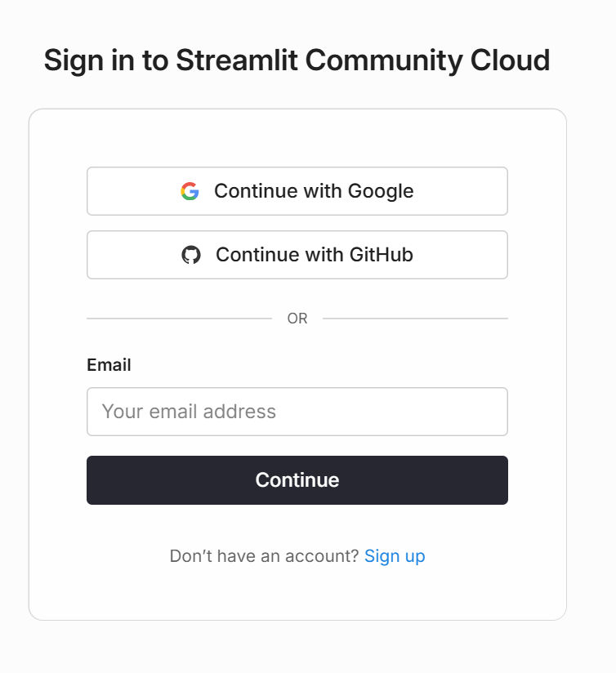Select the word Google in first button

coord(381,191)
